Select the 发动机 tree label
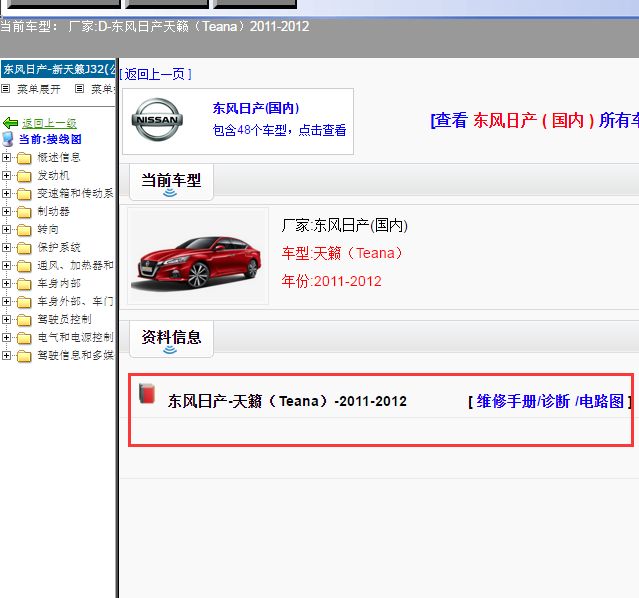 53,175
